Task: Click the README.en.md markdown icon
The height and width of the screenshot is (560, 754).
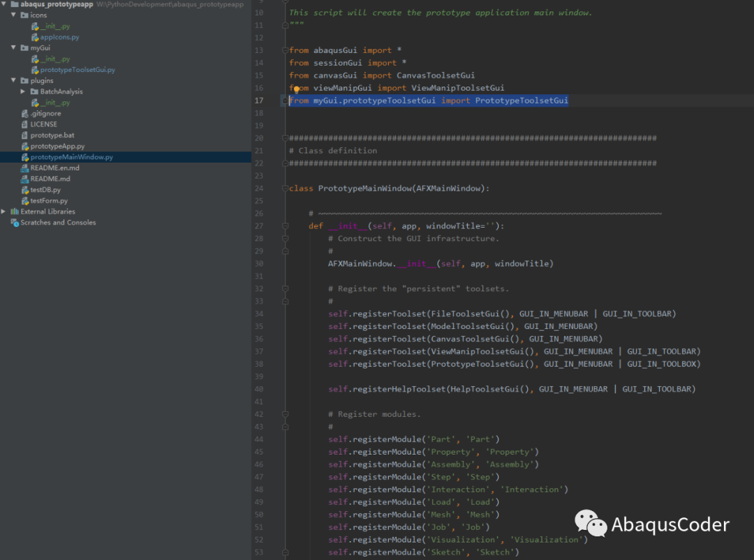Action: pyautogui.click(x=24, y=168)
